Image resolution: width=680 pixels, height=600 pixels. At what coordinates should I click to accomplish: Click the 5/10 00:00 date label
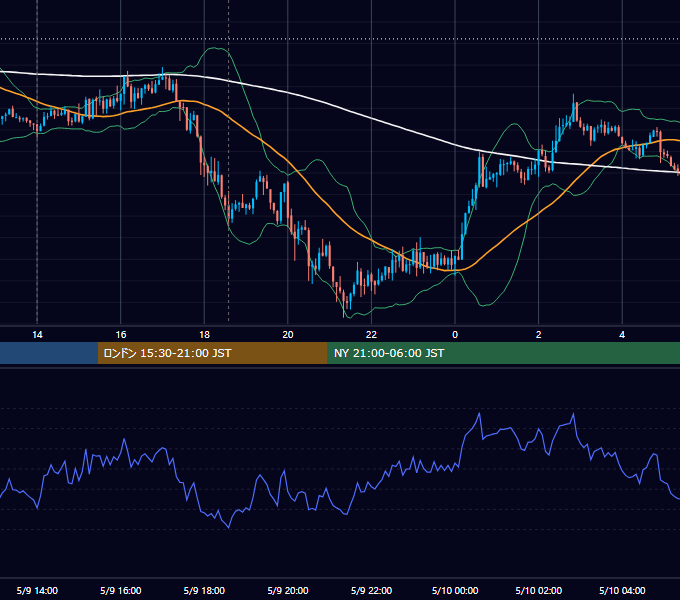pyautogui.click(x=455, y=590)
